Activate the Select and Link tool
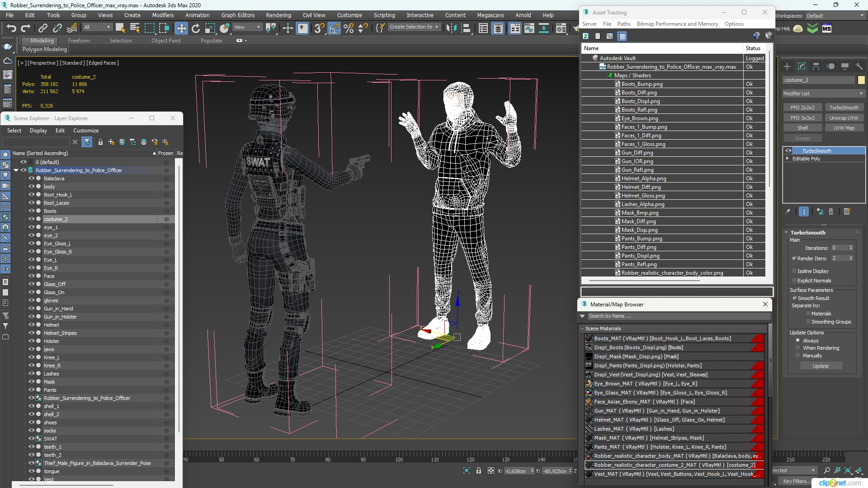Image resolution: width=868 pixels, height=488 pixels. pos(42,28)
